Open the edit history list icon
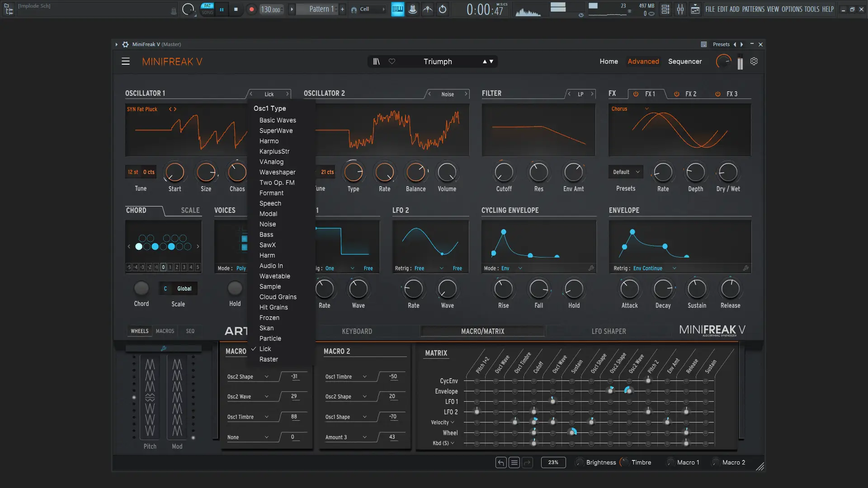868x488 pixels. coord(514,462)
